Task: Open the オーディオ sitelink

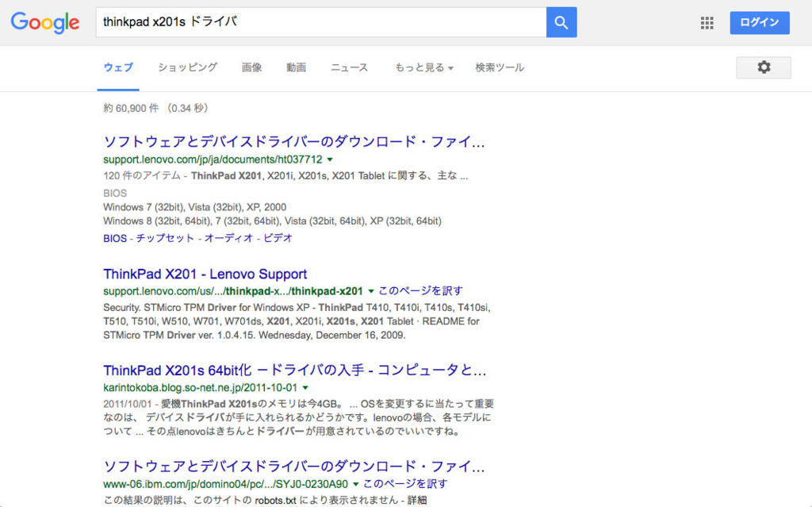Action: click(228, 238)
